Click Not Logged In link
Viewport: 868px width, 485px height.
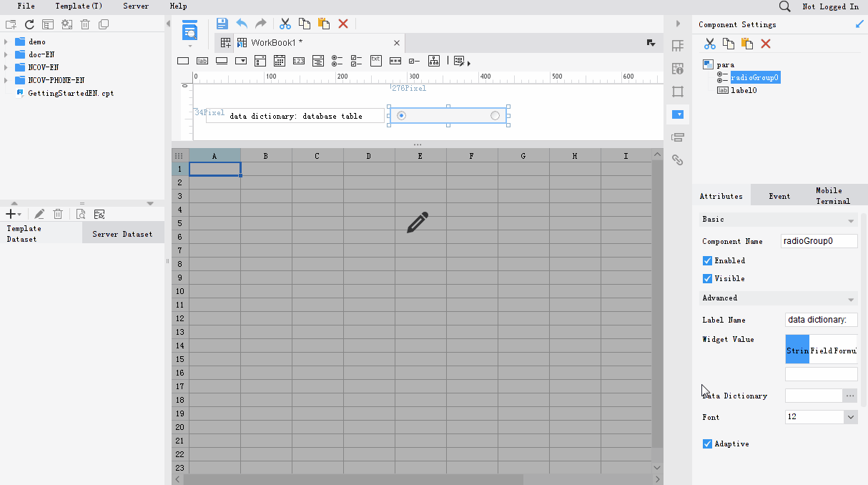pos(830,6)
